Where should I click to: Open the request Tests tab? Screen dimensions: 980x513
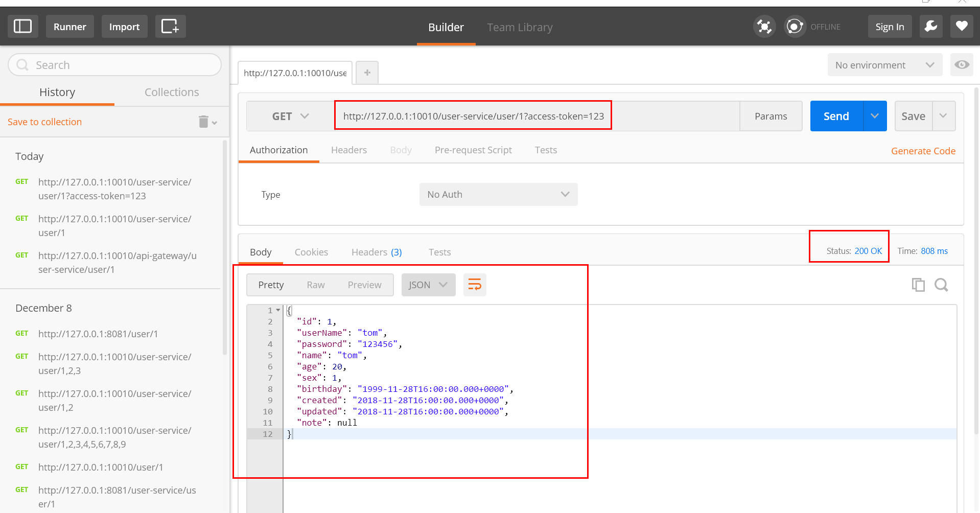coord(546,150)
